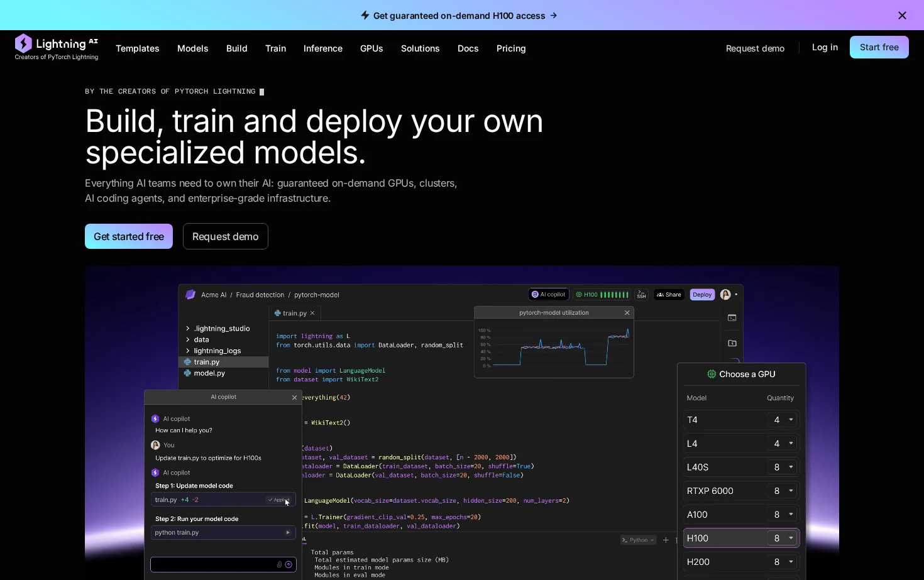Run the python train.py command
Image resolution: width=924 pixels, height=580 pixels.
coord(288,532)
